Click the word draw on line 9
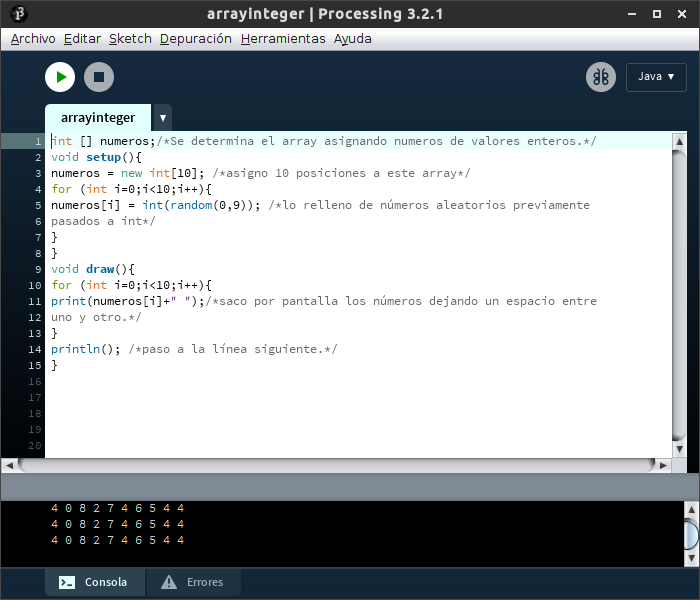Screen dimensions: 700x600 (100, 269)
